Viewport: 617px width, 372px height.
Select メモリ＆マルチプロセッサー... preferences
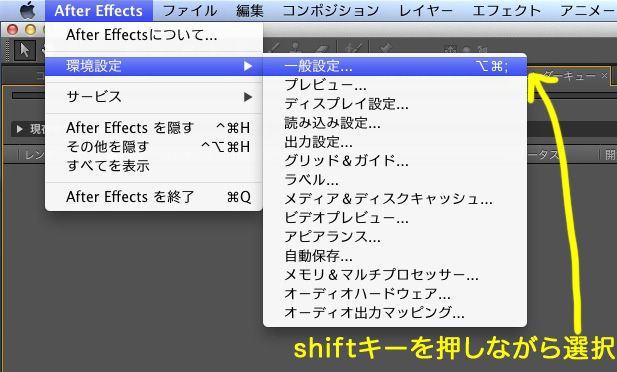pos(395,275)
